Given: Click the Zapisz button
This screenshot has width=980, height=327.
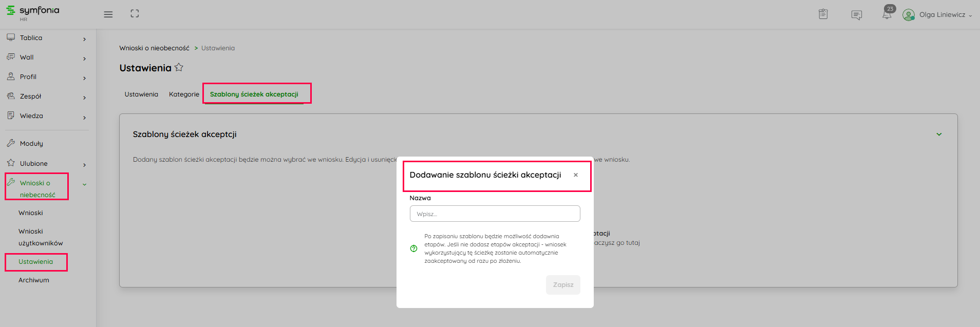Looking at the screenshot, I should click(563, 285).
